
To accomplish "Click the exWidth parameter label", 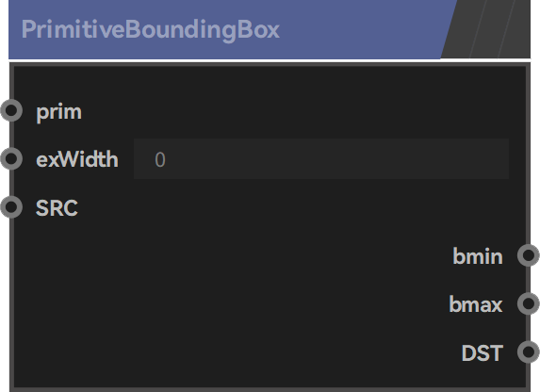I will tap(77, 159).
